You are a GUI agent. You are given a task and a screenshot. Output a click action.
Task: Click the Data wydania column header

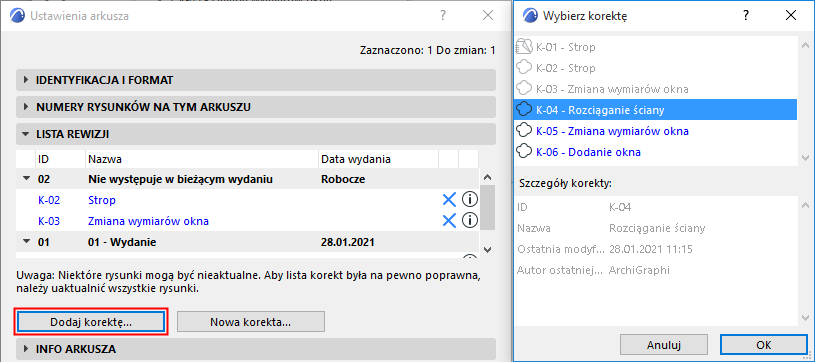378,159
